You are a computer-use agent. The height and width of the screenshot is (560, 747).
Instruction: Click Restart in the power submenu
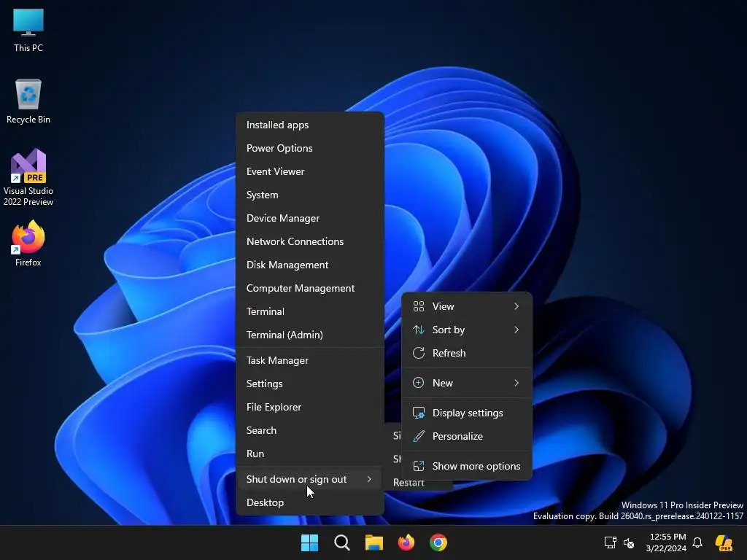tap(409, 483)
